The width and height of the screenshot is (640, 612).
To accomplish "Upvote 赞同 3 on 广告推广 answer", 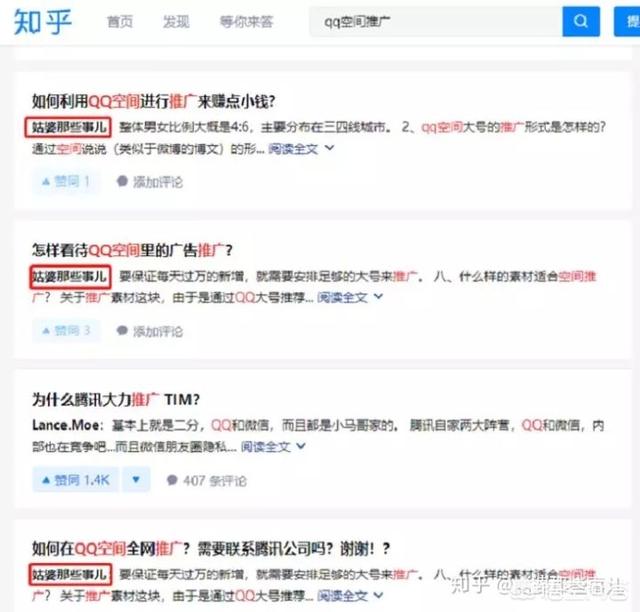I will click(66, 331).
